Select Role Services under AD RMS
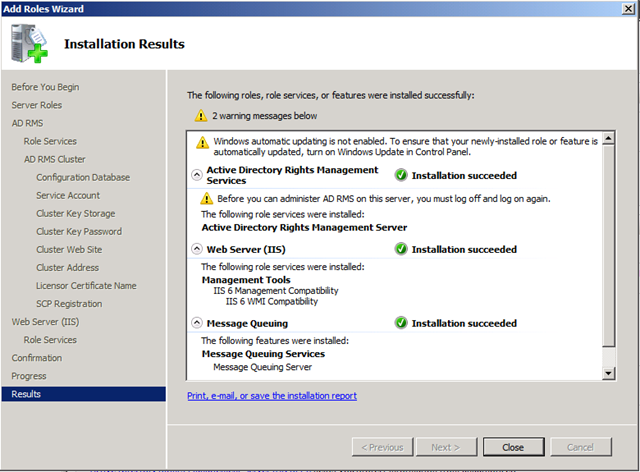Viewport: 640px width, 472px height. (50, 141)
